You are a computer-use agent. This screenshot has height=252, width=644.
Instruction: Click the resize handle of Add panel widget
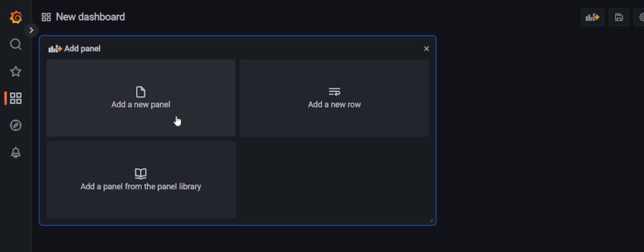point(431,220)
